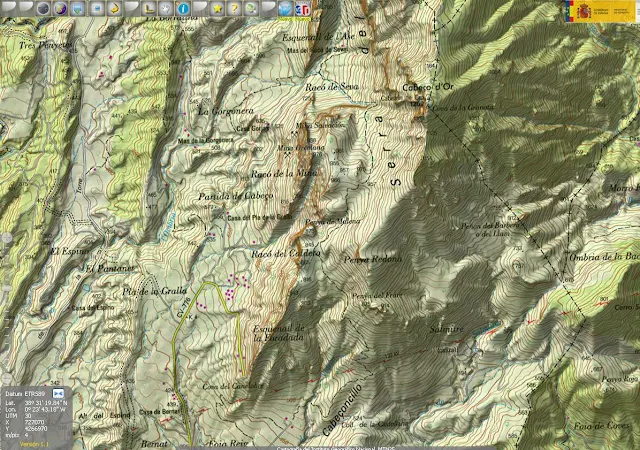Click the latitude value in coordinates panel
Image resolution: width=640 pixels, height=450 pixels.
pyautogui.click(x=46, y=403)
